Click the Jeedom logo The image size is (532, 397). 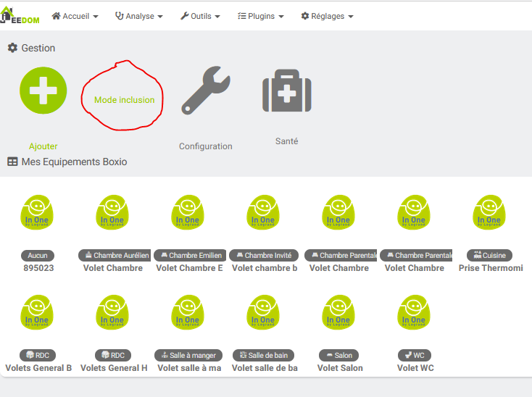tap(20, 16)
